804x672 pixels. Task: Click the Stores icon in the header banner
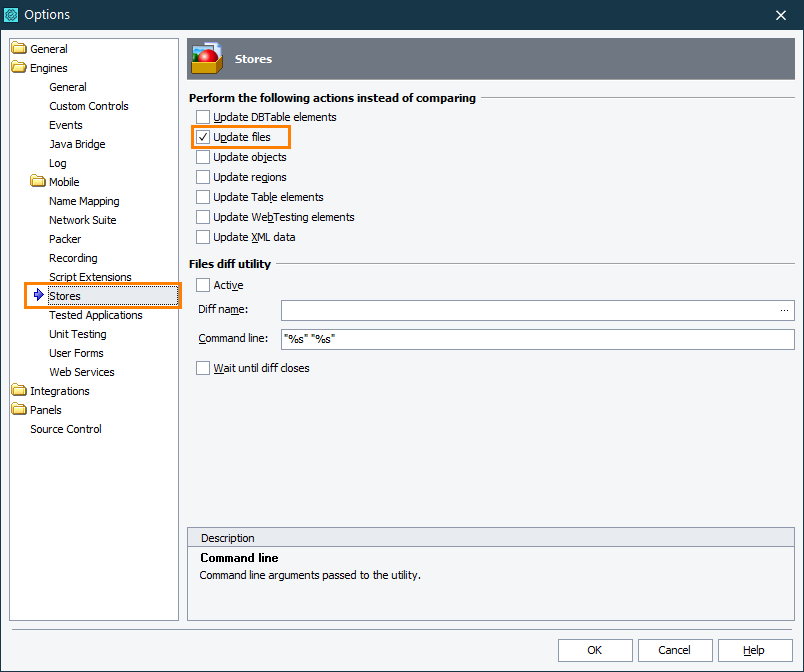[x=205, y=58]
